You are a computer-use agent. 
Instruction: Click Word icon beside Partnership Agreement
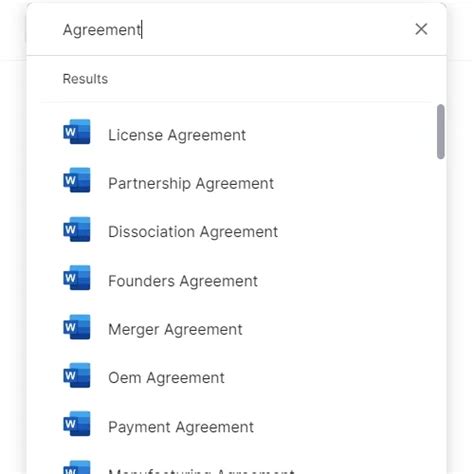pyautogui.click(x=77, y=180)
